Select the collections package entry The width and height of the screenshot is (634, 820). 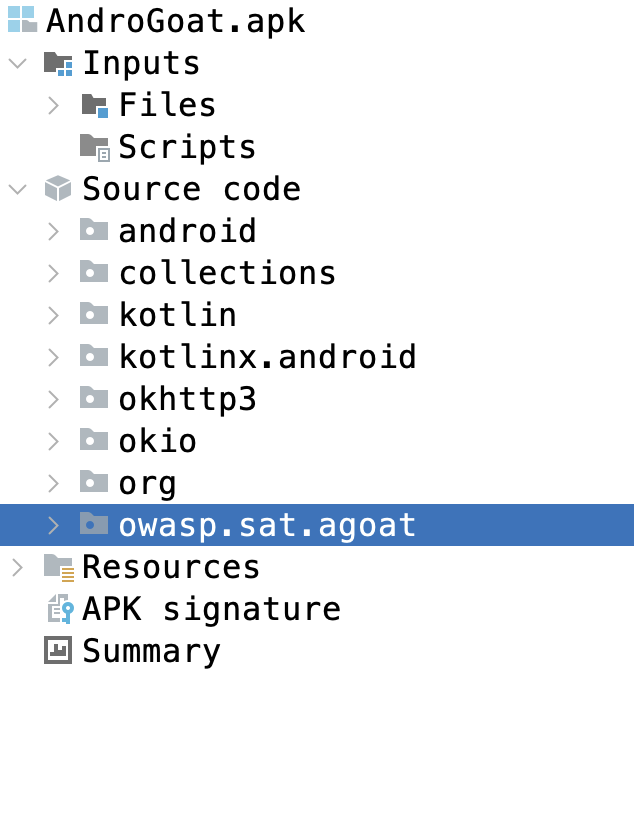tap(227, 273)
